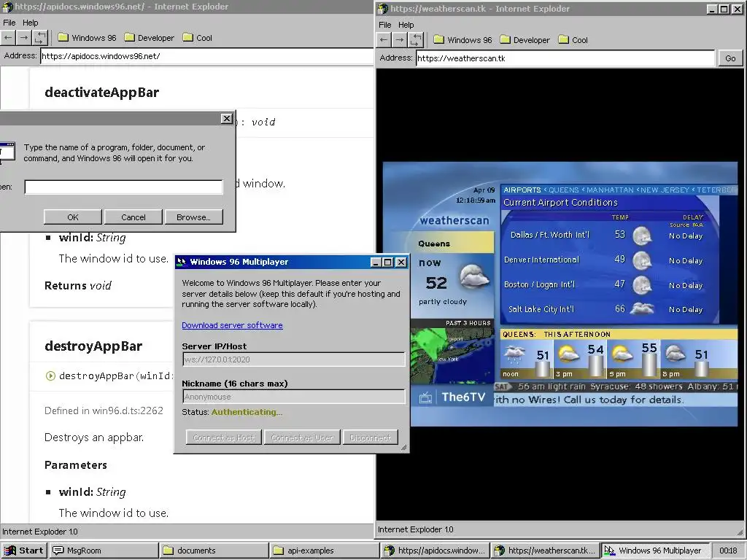Click OK in the Run dialog
Image resolution: width=747 pixels, height=560 pixels.
(73, 217)
